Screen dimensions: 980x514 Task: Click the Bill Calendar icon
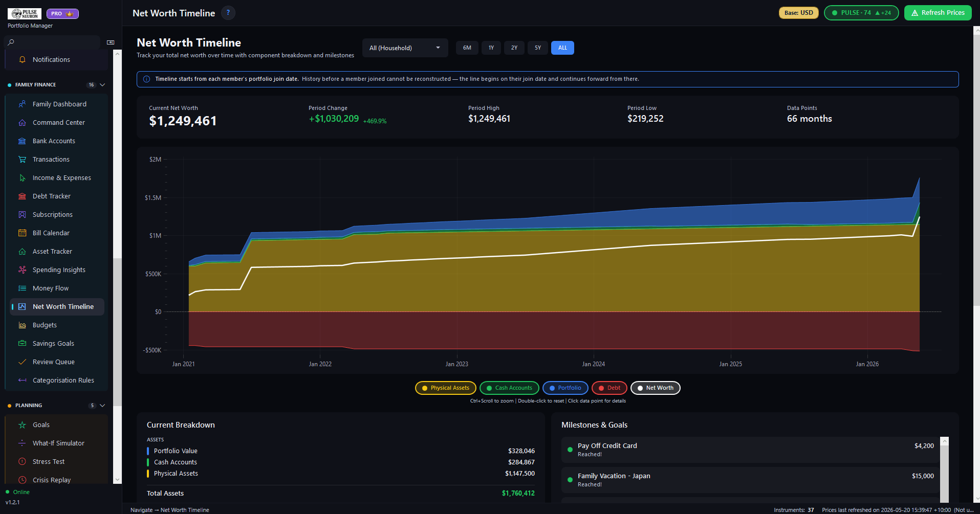coord(22,233)
